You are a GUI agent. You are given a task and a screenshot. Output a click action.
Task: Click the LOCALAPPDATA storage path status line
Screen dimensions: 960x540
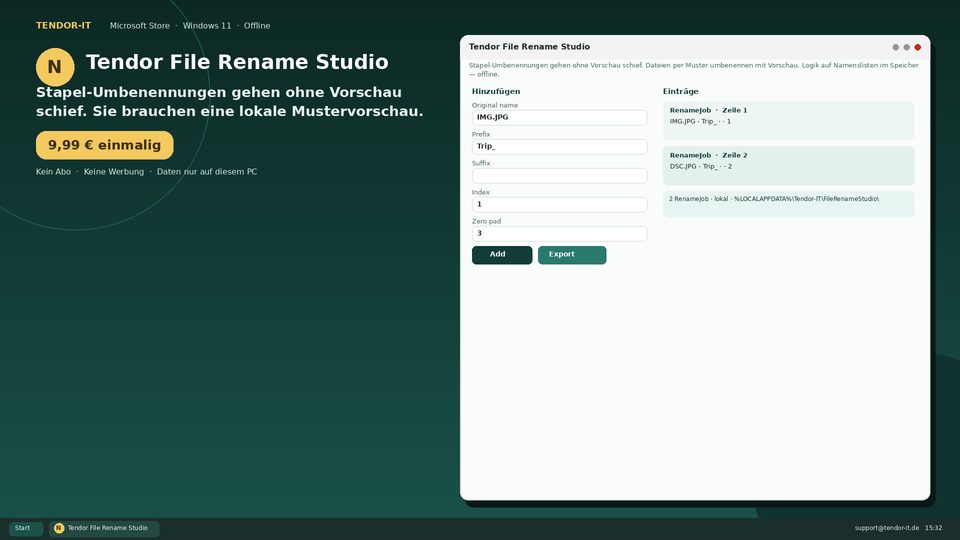788,204
